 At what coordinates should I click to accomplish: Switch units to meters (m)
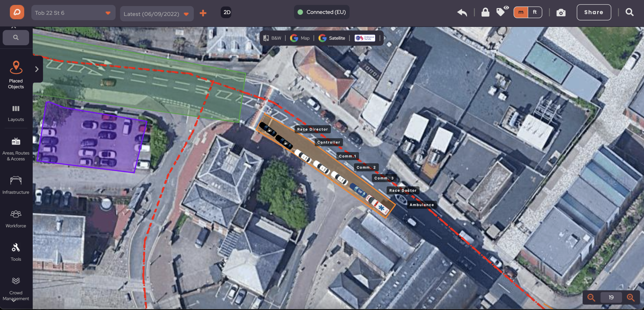(x=520, y=12)
